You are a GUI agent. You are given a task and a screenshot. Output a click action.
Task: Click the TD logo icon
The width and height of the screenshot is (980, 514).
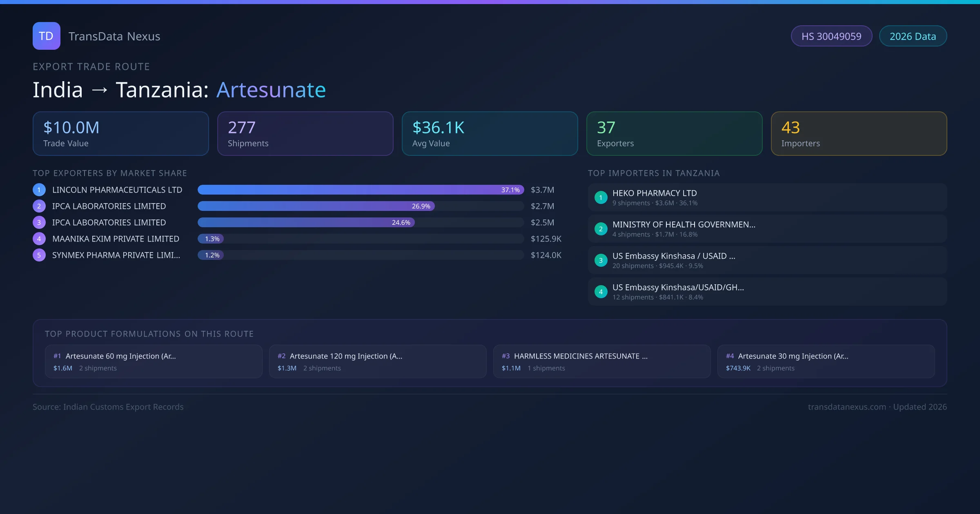point(46,36)
